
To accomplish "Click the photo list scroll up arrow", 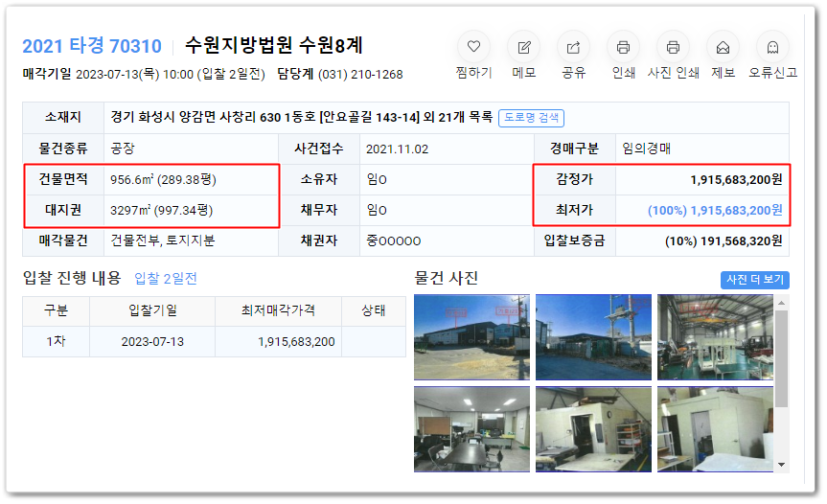I will pos(782,303).
